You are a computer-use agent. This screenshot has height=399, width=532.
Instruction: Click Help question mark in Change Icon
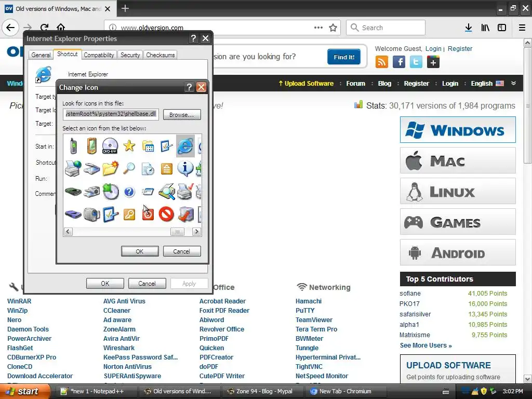pos(189,87)
